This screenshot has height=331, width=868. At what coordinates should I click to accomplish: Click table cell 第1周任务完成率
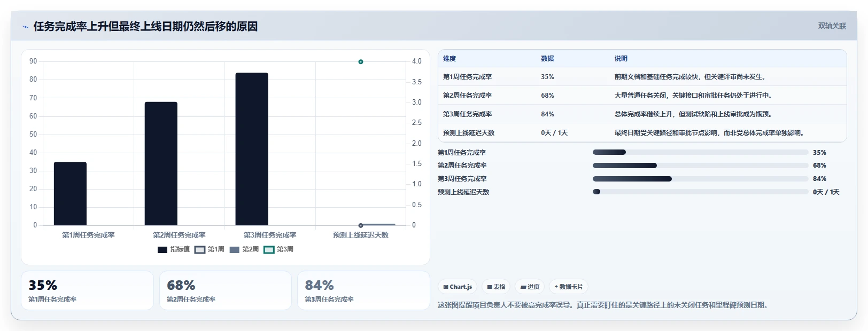click(x=468, y=77)
